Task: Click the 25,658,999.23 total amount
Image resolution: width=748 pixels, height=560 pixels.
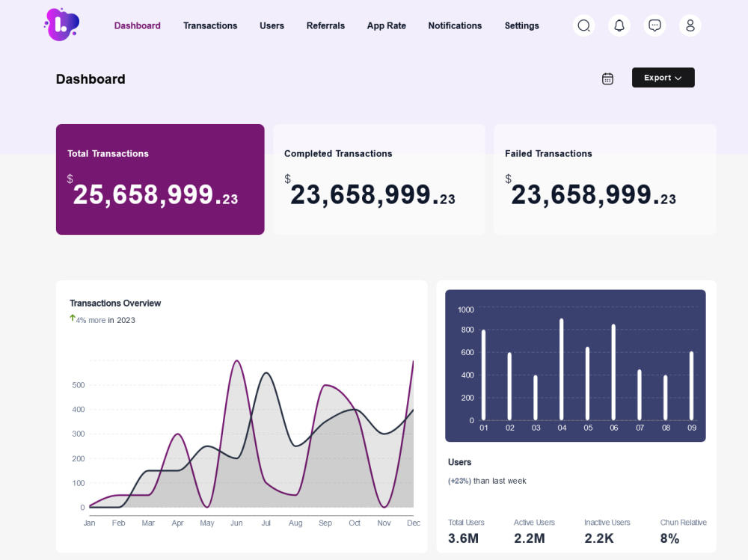Action: coord(155,194)
